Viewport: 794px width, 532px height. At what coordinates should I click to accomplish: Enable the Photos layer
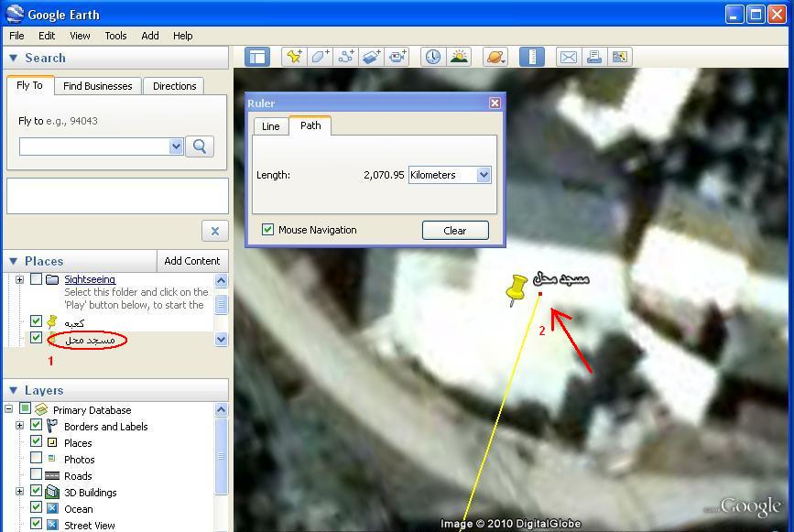pos(36,458)
